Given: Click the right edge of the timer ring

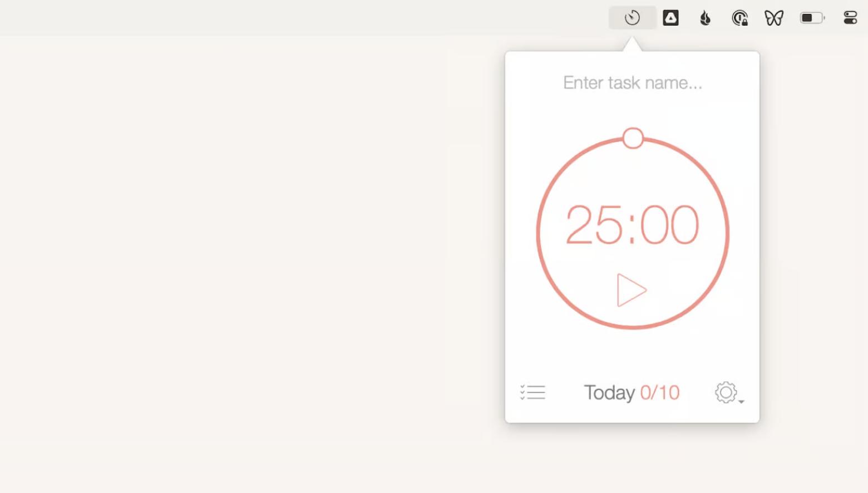Looking at the screenshot, I should (727, 233).
